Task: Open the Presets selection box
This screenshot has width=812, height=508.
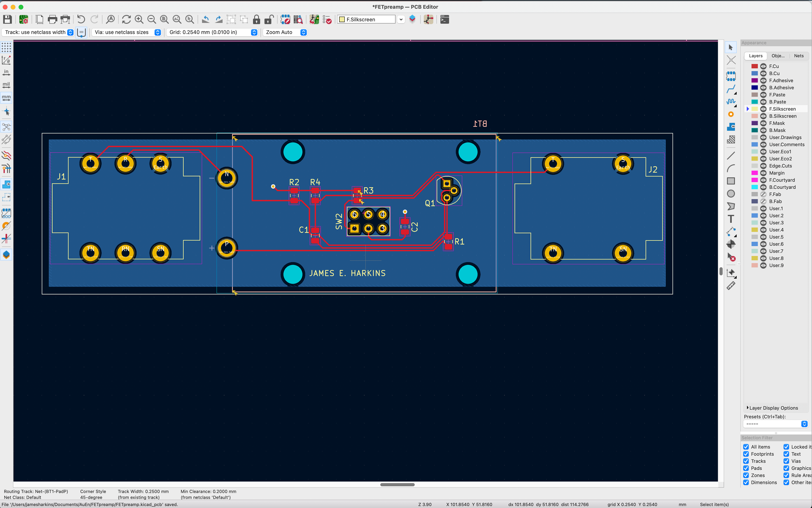Action: [775, 424]
